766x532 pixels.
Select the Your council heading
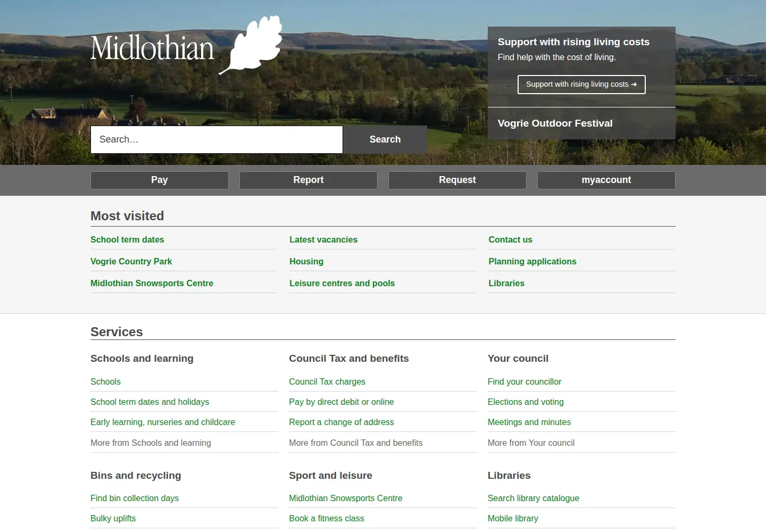(x=518, y=359)
